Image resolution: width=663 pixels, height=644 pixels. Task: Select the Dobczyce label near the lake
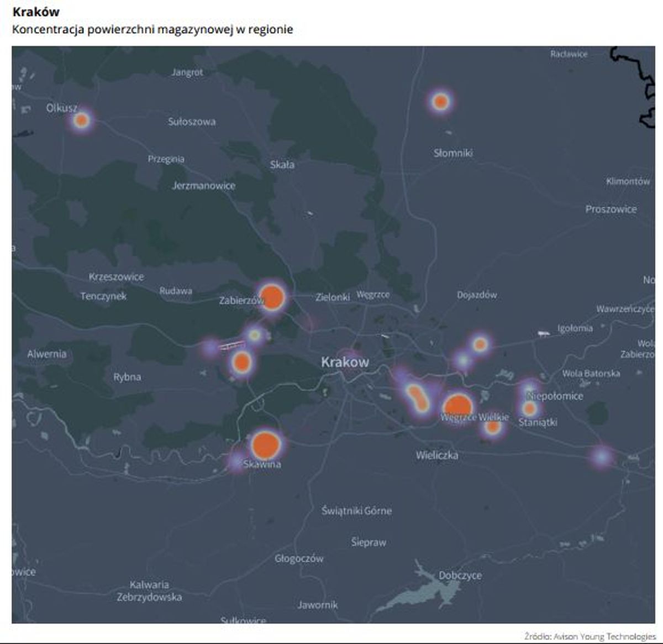pyautogui.click(x=460, y=575)
